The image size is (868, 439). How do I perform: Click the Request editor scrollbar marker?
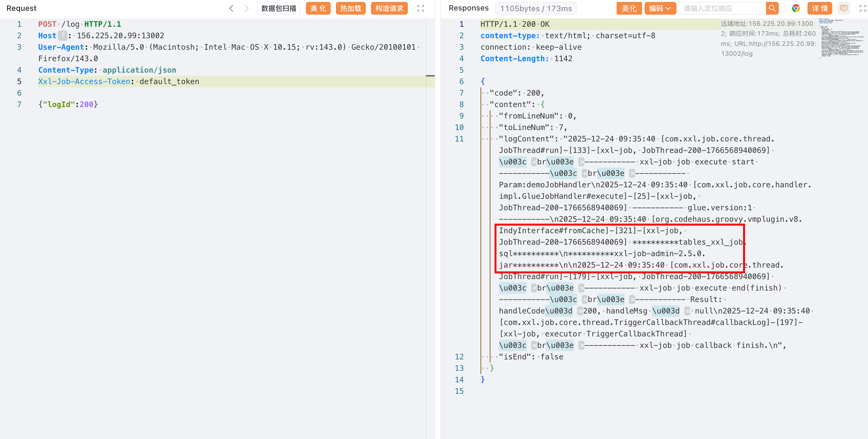[430, 76]
